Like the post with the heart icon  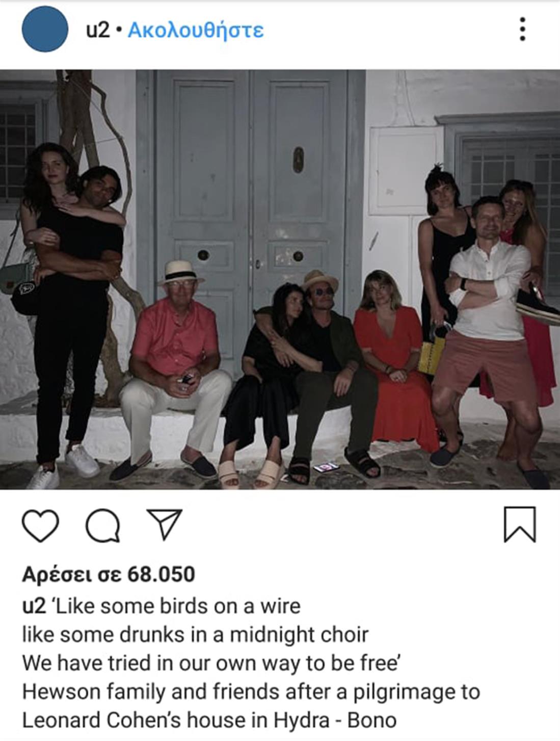point(40,525)
